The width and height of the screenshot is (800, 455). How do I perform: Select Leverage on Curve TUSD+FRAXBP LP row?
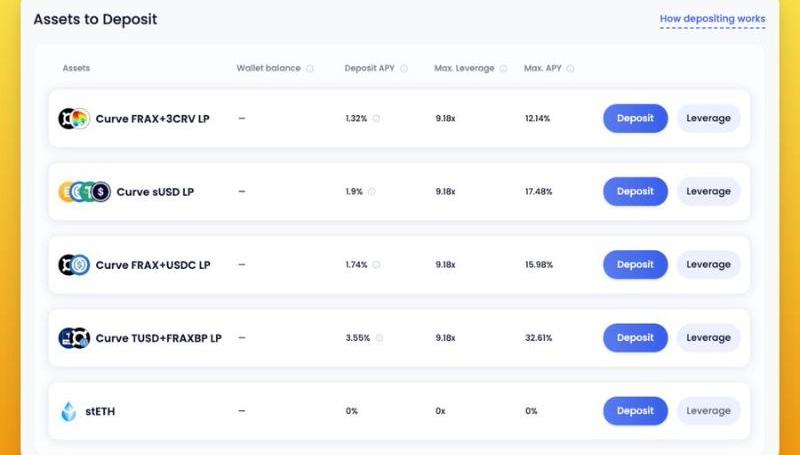tap(708, 338)
